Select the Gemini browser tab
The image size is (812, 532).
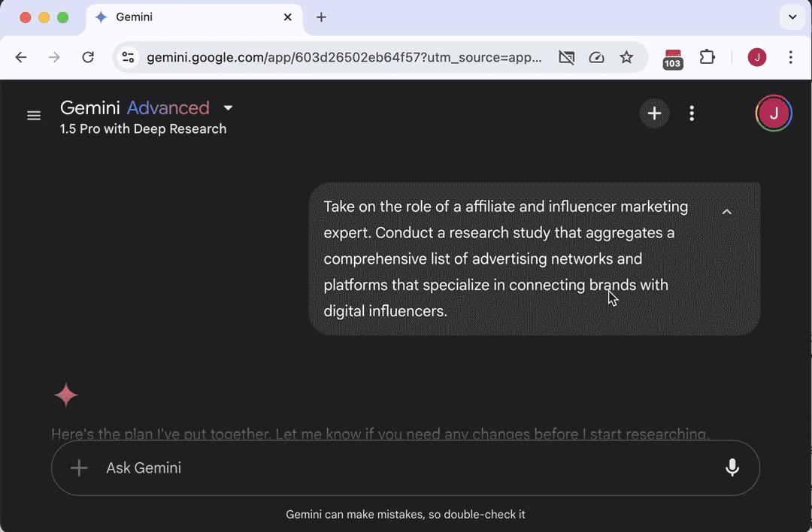coord(194,17)
